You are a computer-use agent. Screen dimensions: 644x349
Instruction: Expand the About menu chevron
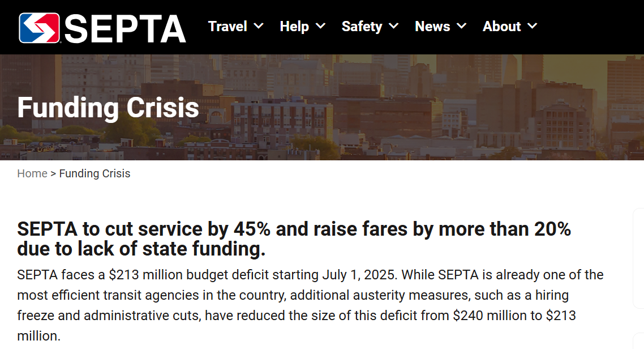533,26
